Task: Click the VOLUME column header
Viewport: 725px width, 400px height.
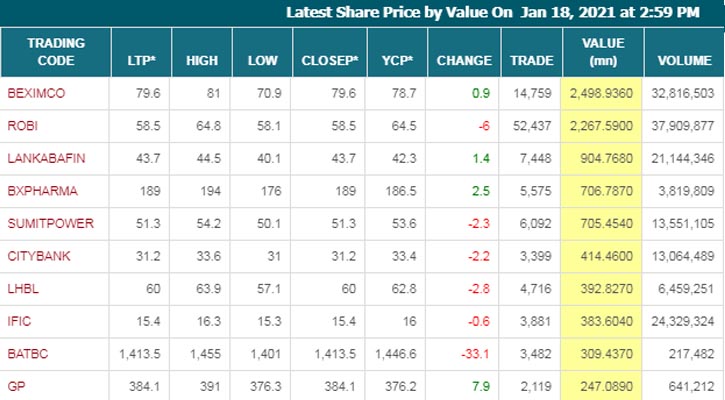Action: click(684, 60)
